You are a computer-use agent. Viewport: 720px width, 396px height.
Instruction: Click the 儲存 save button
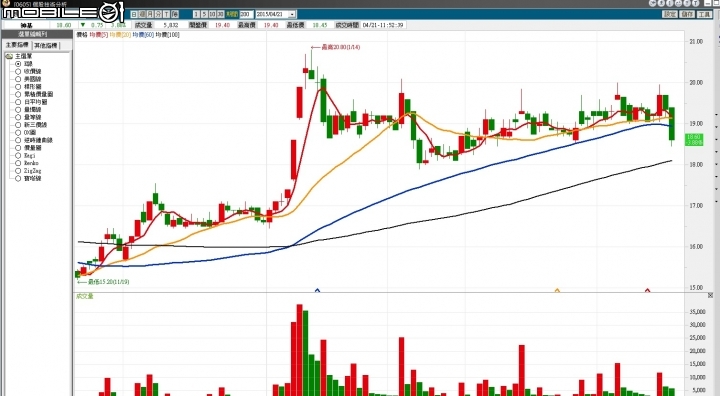pos(687,14)
